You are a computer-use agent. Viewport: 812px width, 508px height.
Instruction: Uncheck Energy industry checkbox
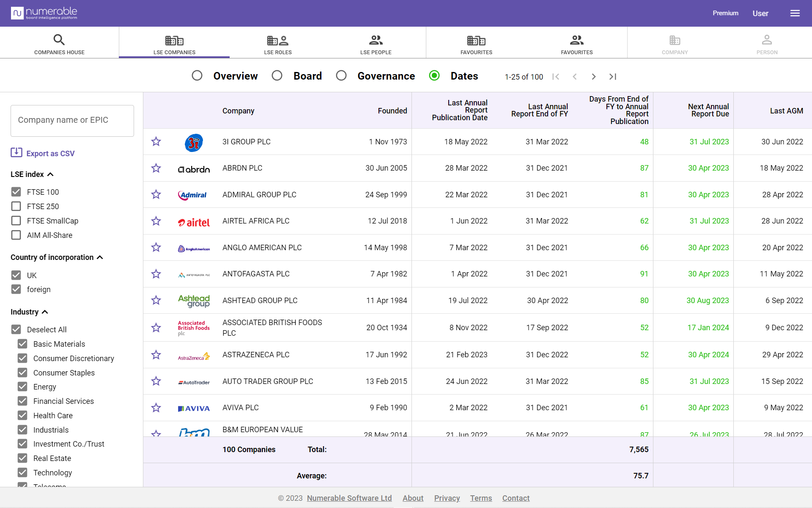pyautogui.click(x=22, y=387)
